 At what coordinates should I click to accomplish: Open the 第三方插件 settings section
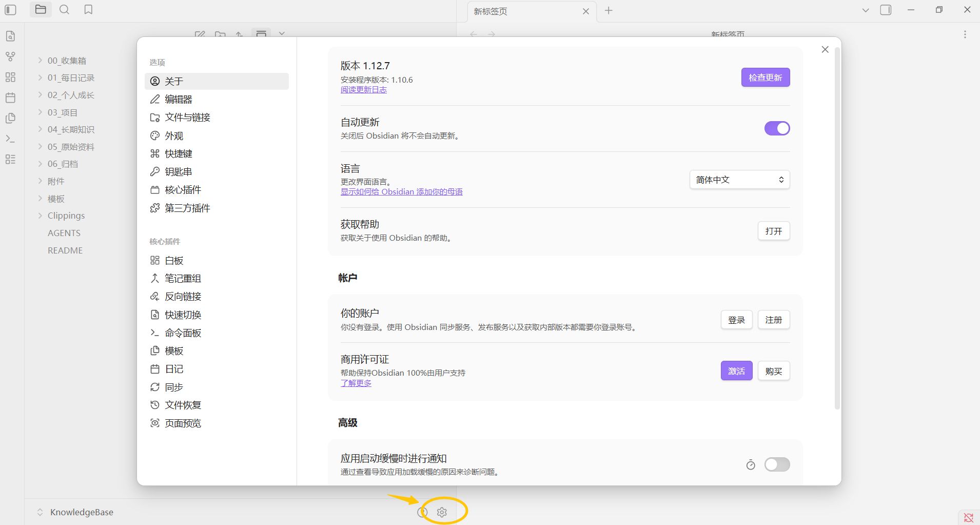pyautogui.click(x=217, y=208)
